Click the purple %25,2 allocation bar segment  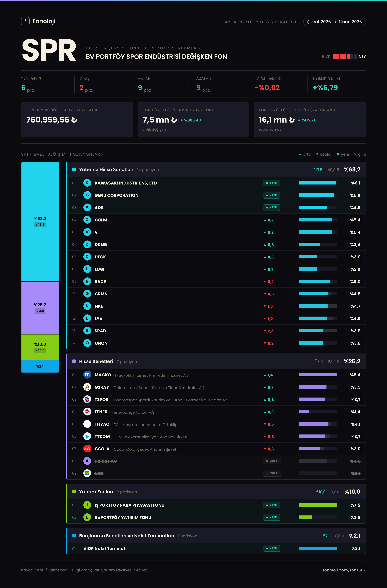(40, 308)
